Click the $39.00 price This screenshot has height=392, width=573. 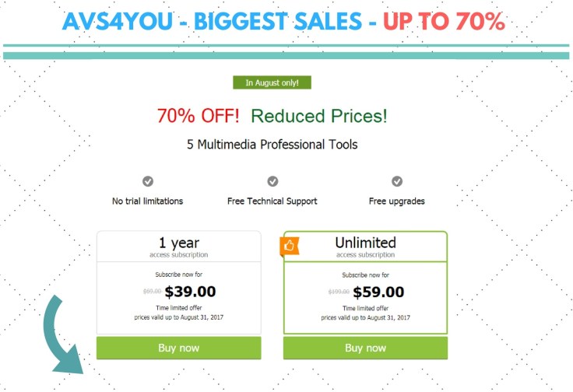click(190, 292)
